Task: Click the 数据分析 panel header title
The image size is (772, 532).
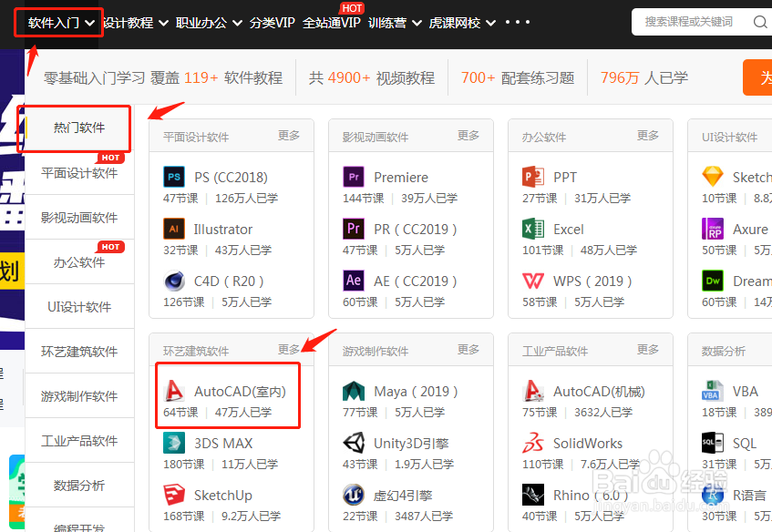Action: (724, 351)
